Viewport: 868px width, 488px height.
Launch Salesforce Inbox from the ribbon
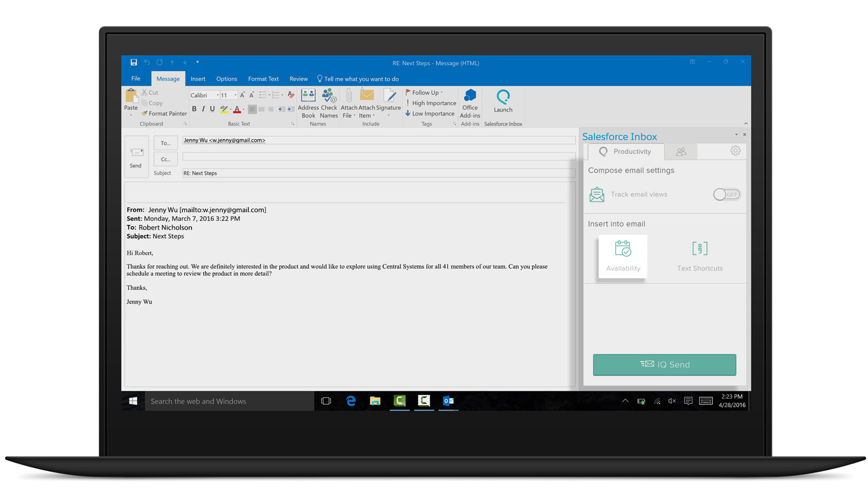coord(503,101)
